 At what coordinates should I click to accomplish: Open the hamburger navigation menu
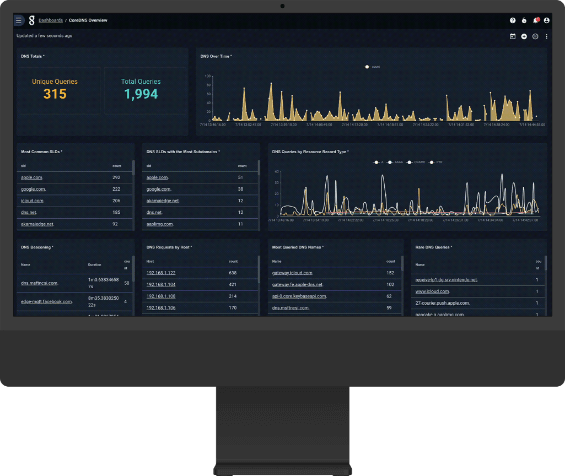coord(19,21)
